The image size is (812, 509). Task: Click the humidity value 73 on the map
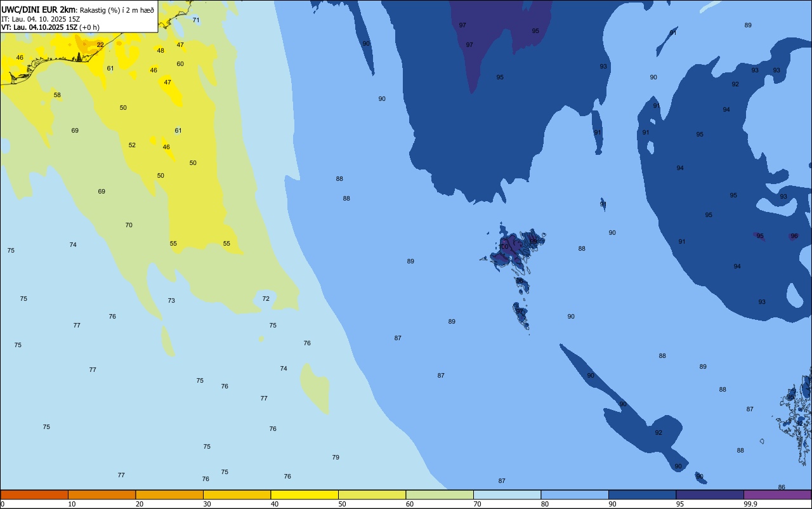[x=171, y=300]
